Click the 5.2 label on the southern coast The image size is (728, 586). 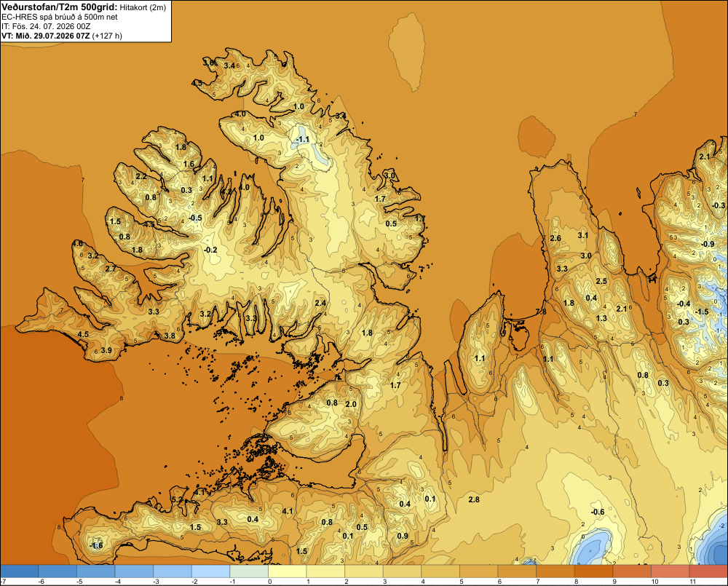coord(178,499)
